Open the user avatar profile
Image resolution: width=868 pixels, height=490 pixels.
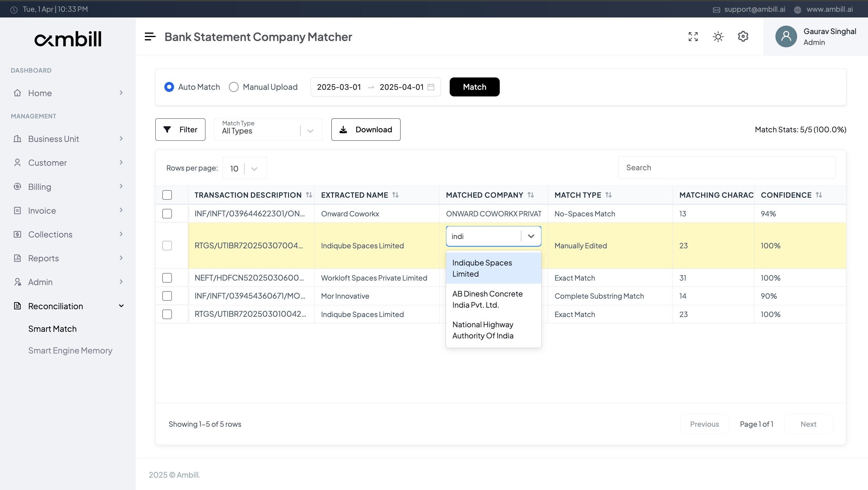point(786,36)
